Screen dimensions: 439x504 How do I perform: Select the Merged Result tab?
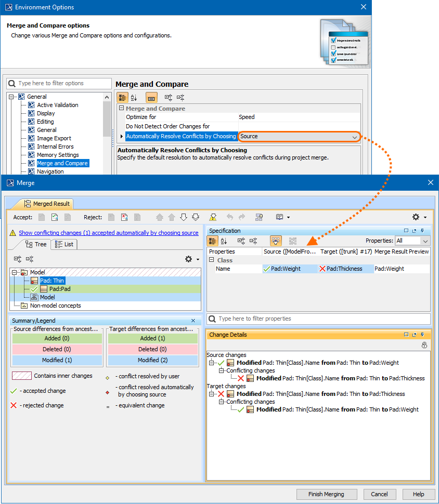point(48,204)
